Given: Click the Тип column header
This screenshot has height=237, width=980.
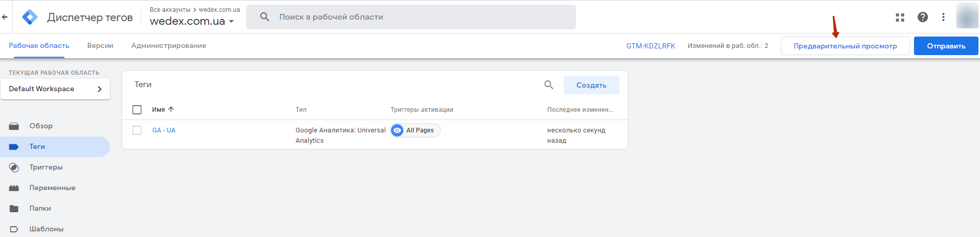Looking at the screenshot, I should click(301, 110).
